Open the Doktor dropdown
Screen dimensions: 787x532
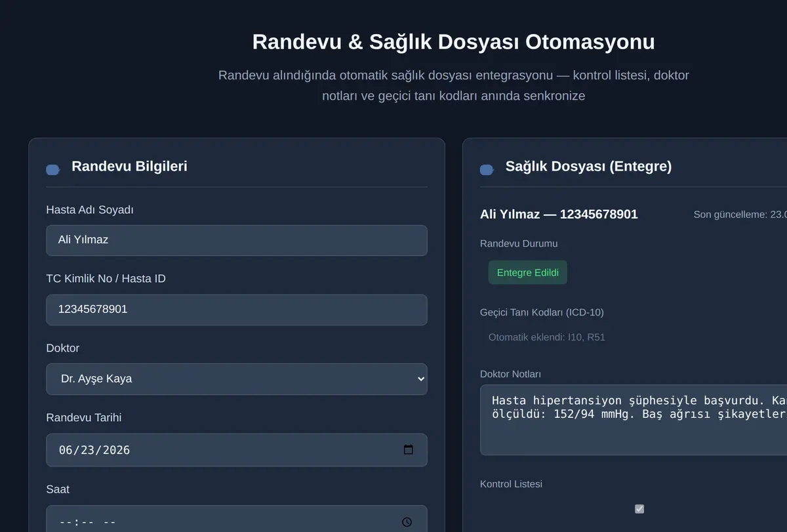click(237, 379)
